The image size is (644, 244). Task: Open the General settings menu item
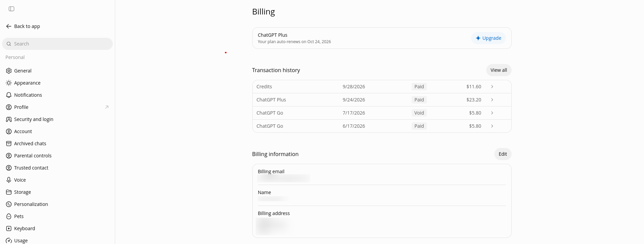57,71
